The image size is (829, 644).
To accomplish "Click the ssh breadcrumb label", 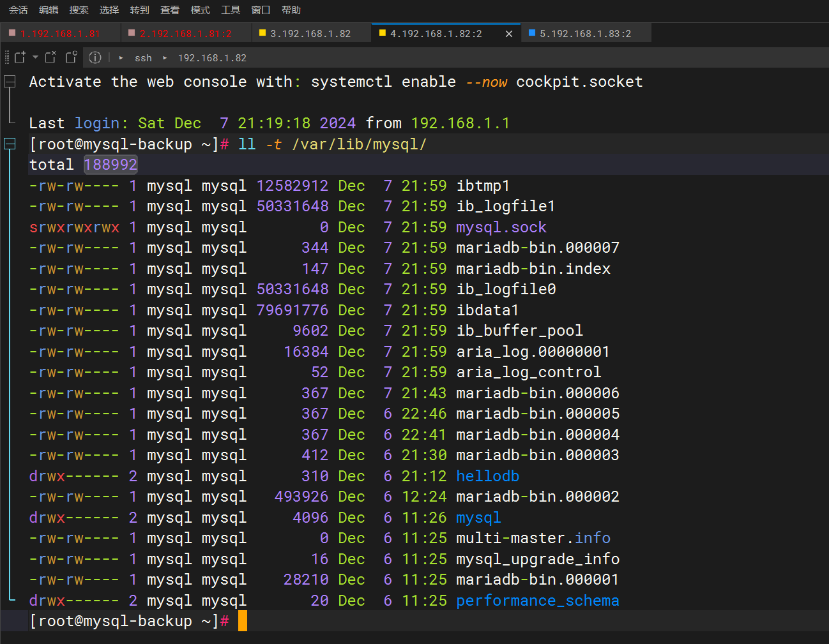I will click(143, 58).
